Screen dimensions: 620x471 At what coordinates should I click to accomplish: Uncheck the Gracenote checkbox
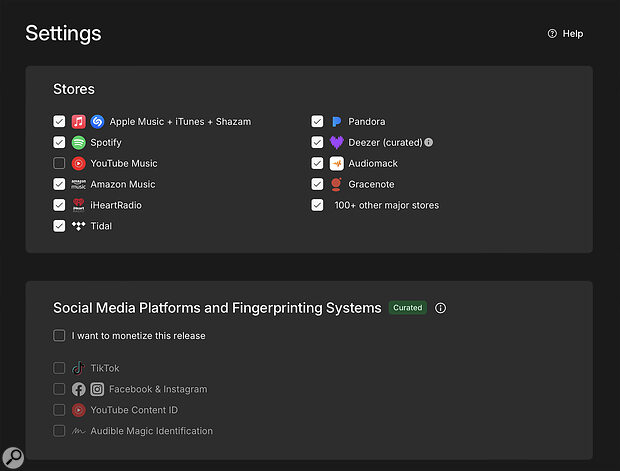(x=317, y=184)
